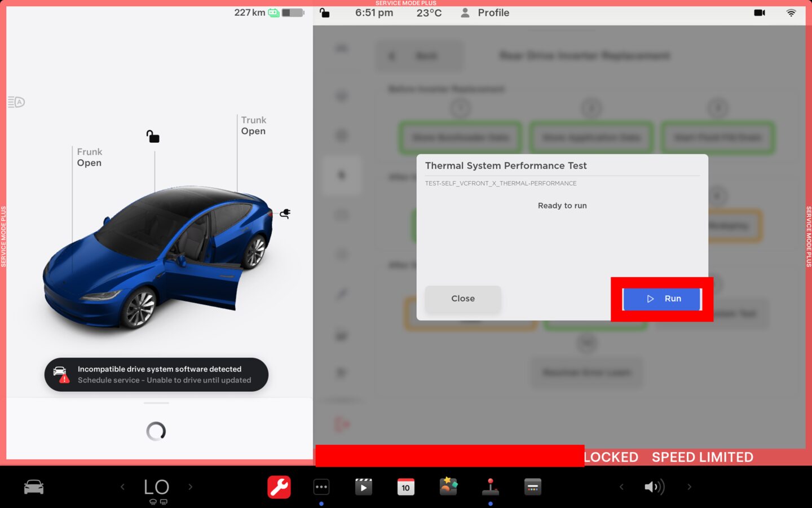Open the Toybox app icon
This screenshot has height=508, width=812.
click(x=448, y=487)
